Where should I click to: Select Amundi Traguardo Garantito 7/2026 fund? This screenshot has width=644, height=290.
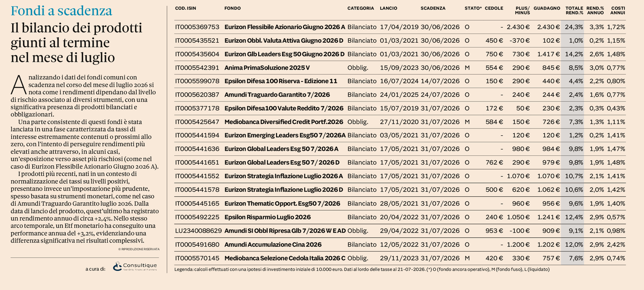point(277,94)
